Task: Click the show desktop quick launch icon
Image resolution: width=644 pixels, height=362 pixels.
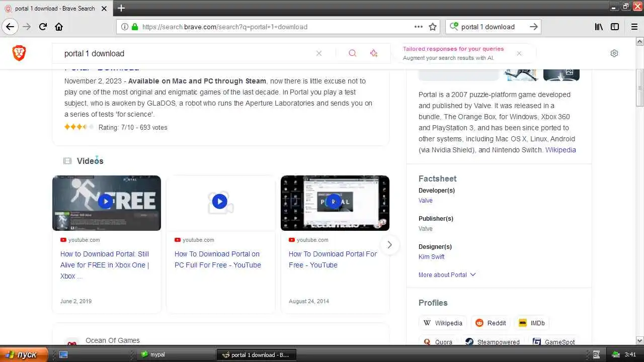Action: [x=63, y=354]
